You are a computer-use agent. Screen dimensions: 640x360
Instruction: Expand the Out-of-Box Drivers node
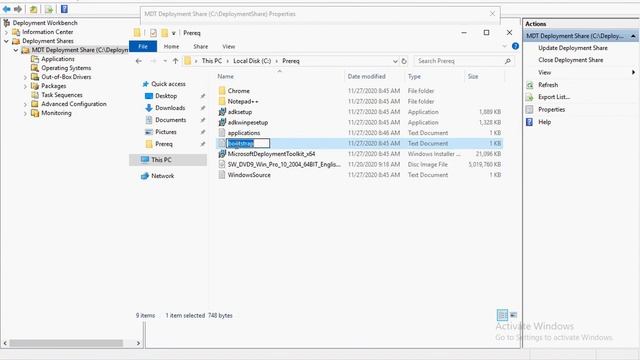[x=25, y=77]
